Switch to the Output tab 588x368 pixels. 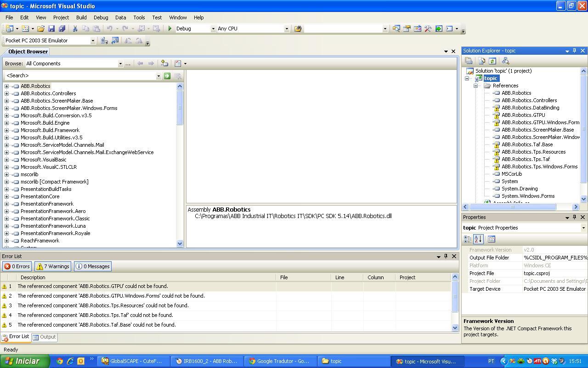[44, 337]
